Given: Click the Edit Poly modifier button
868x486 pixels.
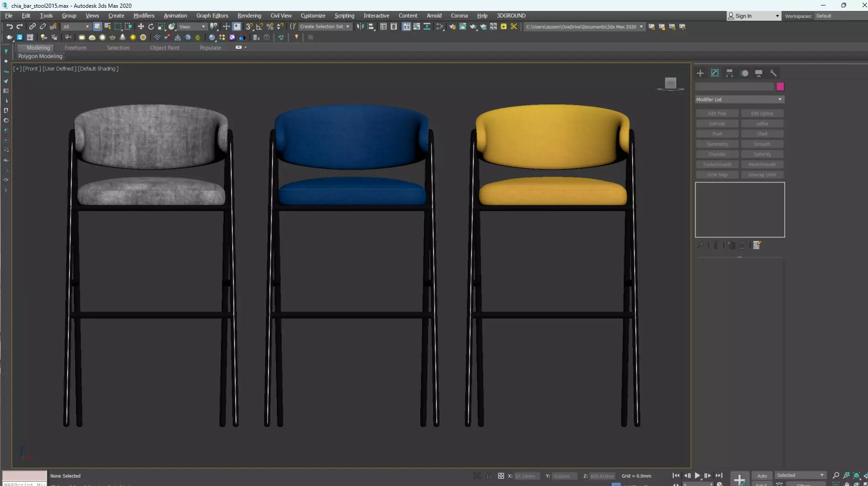Looking at the screenshot, I should click(717, 113).
